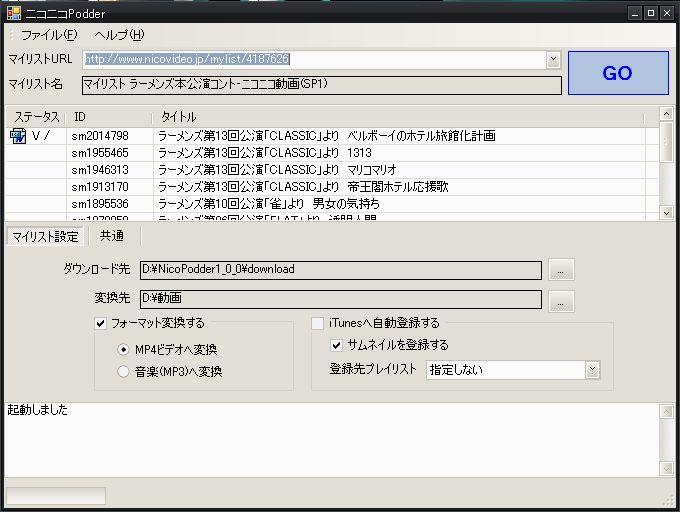Click the 起動しました log message
This screenshot has width=680, height=512.
[x=37, y=410]
